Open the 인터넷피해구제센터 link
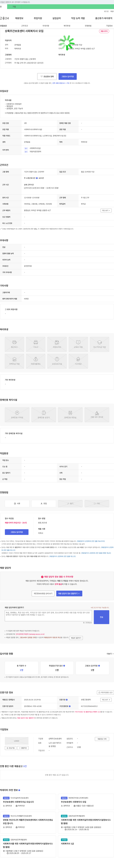Screen dimensions: 114x868 (x=30, y=634)
